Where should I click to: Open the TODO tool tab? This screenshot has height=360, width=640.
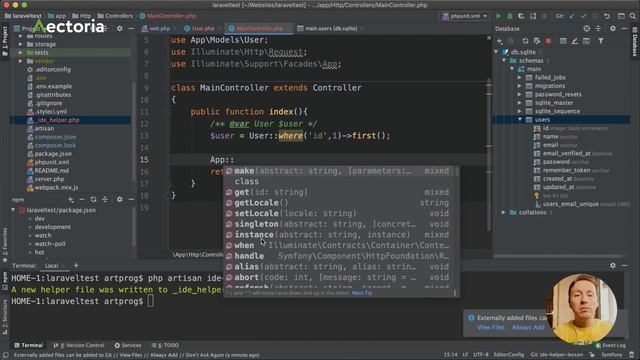tap(165, 345)
